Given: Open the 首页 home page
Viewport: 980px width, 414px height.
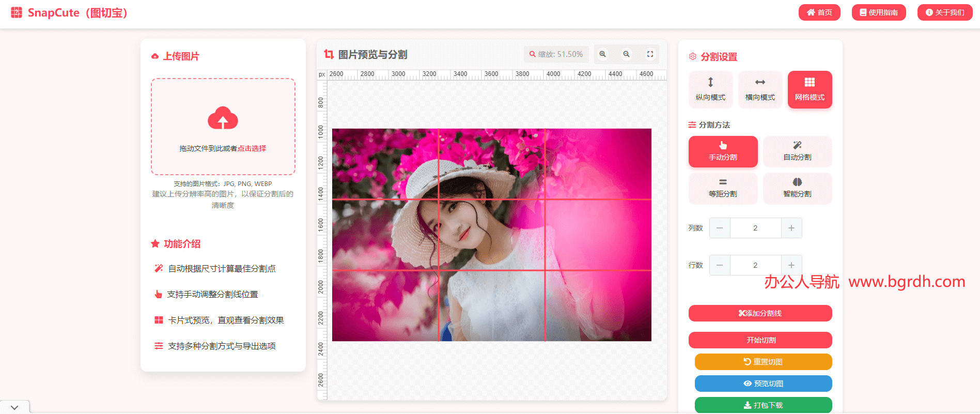Looking at the screenshot, I should [x=819, y=12].
